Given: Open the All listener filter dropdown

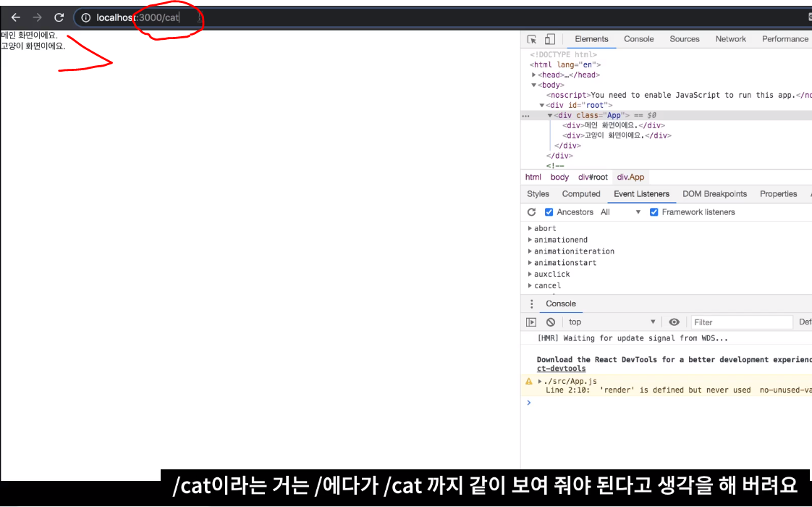Looking at the screenshot, I should coord(620,212).
